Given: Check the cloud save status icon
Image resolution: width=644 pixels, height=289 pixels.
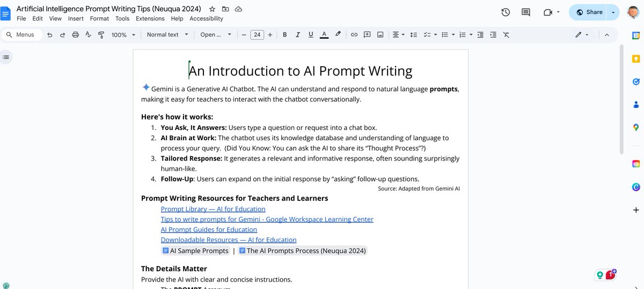Looking at the screenshot, I should tap(238, 9).
